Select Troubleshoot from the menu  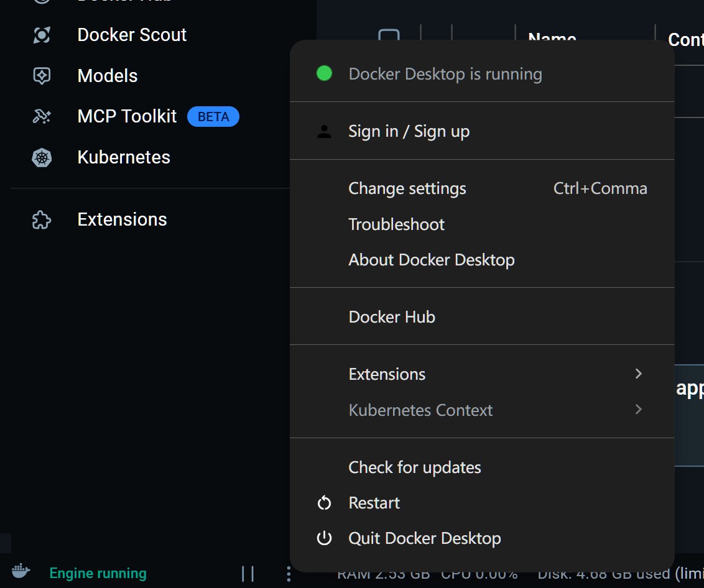click(482, 224)
